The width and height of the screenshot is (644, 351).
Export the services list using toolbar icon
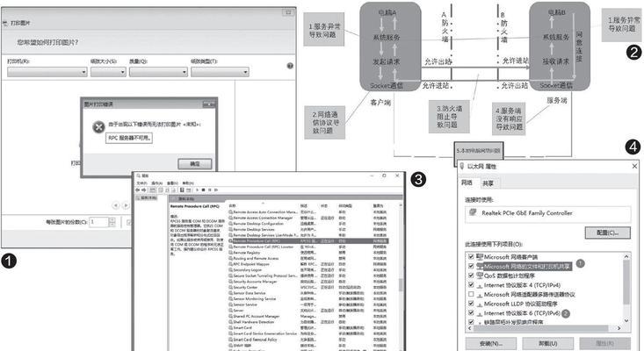173,190
